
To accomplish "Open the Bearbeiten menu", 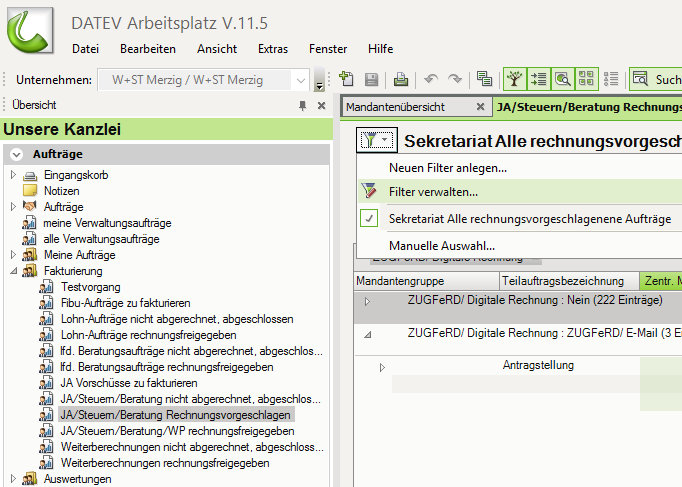I will click(x=148, y=49).
